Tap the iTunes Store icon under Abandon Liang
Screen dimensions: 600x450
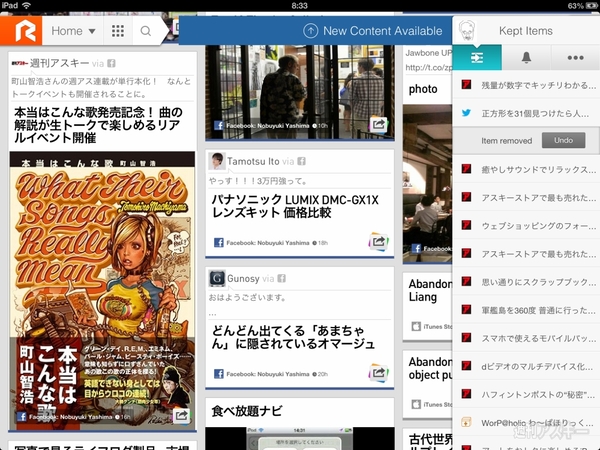(416, 326)
